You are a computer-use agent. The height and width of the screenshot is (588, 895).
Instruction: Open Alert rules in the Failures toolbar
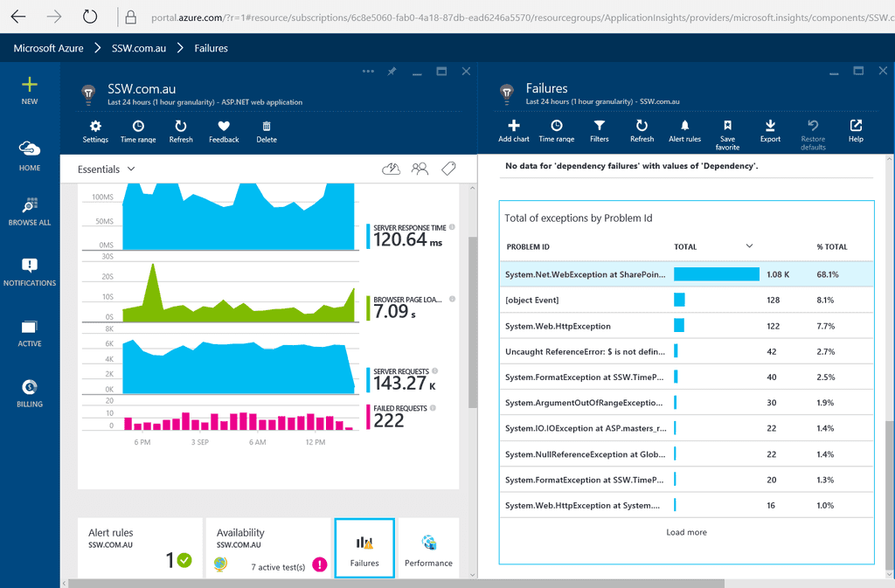point(684,133)
